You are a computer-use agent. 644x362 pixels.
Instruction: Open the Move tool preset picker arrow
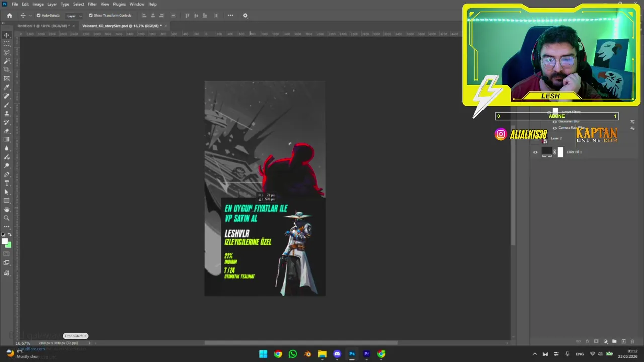click(29, 15)
